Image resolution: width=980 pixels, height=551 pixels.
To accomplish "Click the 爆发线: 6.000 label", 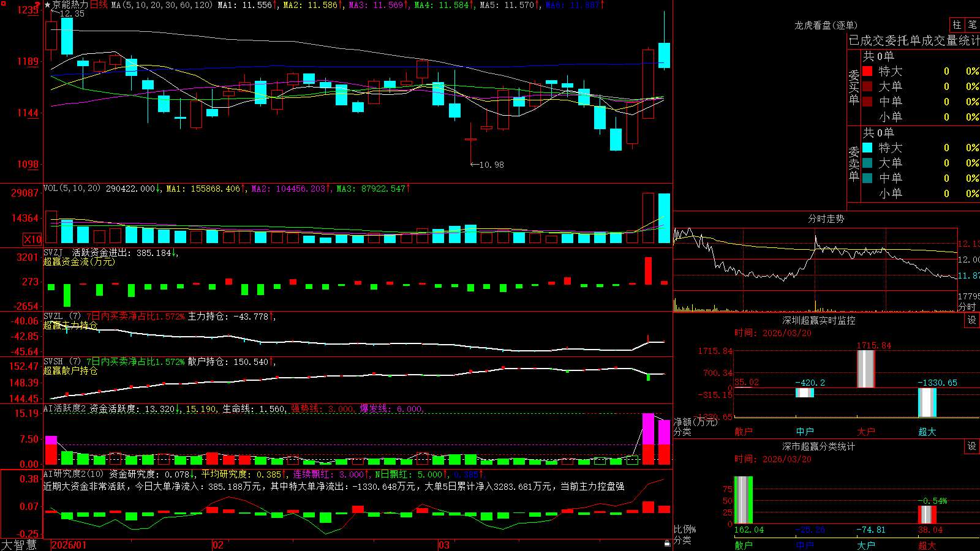I will coord(391,409).
